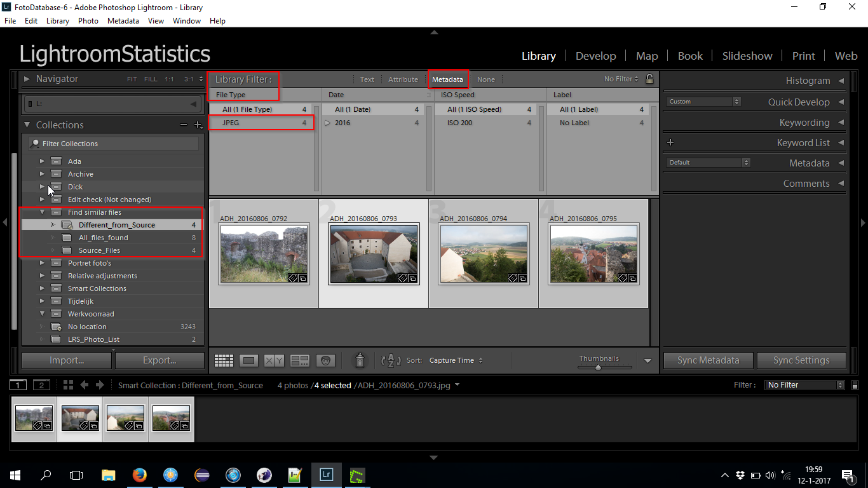Switch to the Slideshow module

coord(747,56)
